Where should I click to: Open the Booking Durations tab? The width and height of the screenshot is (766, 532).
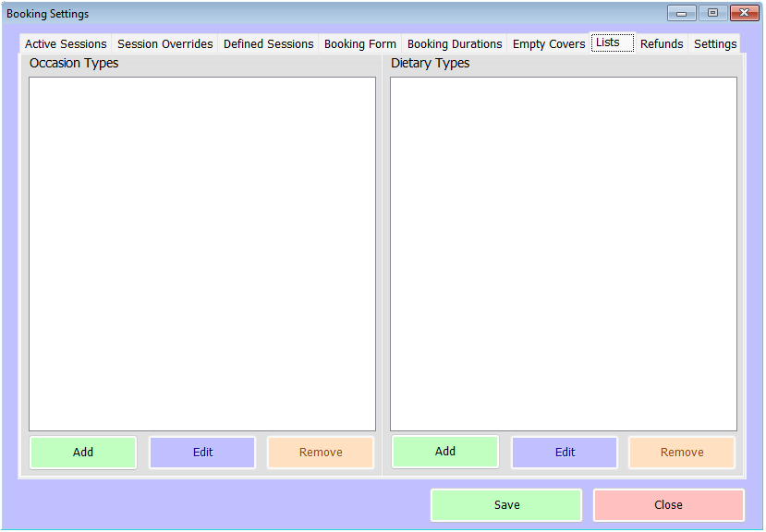pyautogui.click(x=454, y=44)
